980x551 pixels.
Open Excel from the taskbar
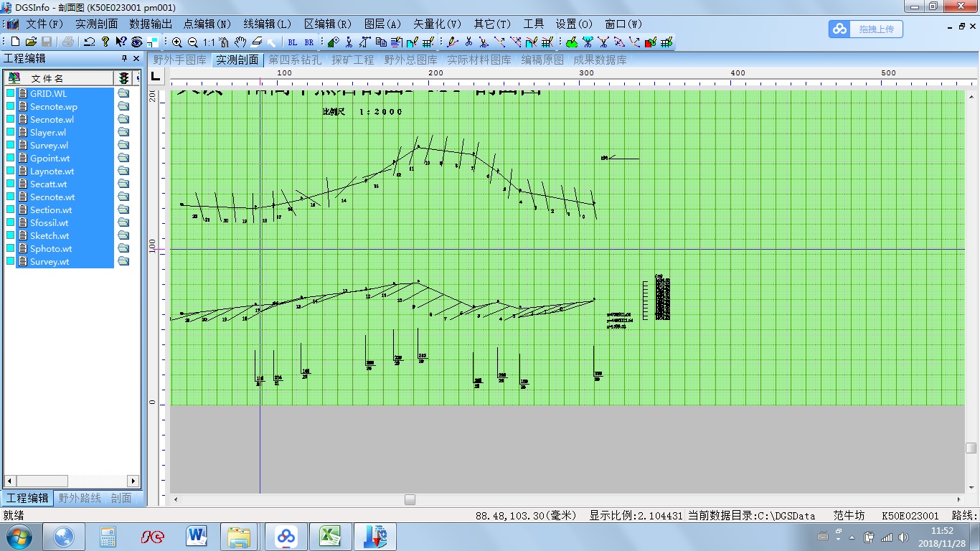coord(329,536)
